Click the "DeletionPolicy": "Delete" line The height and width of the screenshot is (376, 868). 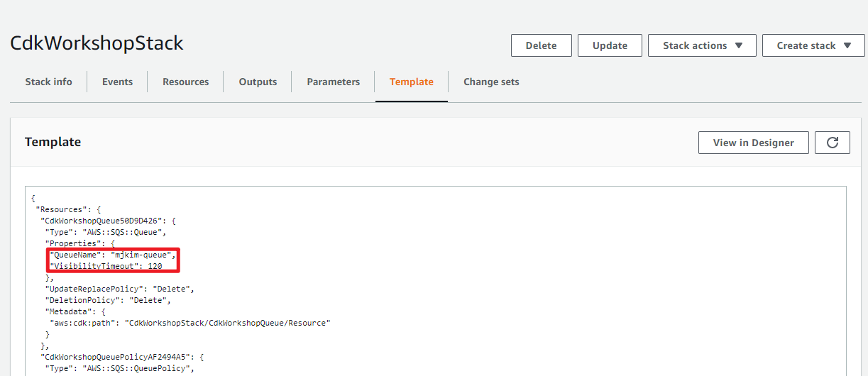[108, 300]
